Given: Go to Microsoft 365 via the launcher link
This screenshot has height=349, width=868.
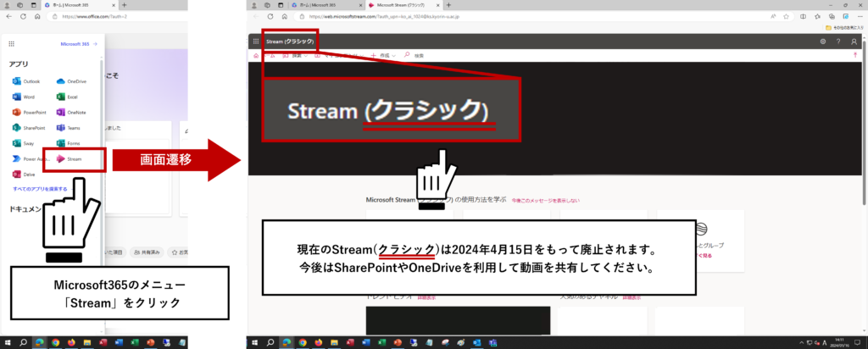Looking at the screenshot, I should pyautogui.click(x=79, y=44).
